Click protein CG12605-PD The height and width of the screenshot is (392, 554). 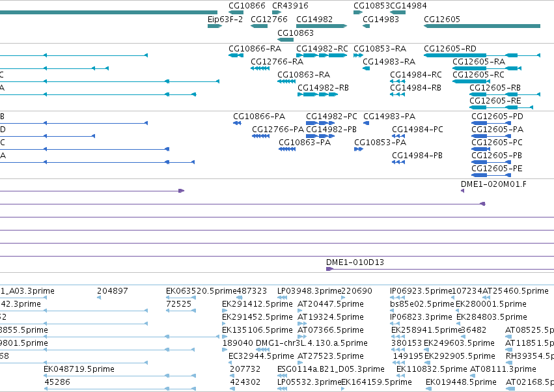(497, 117)
